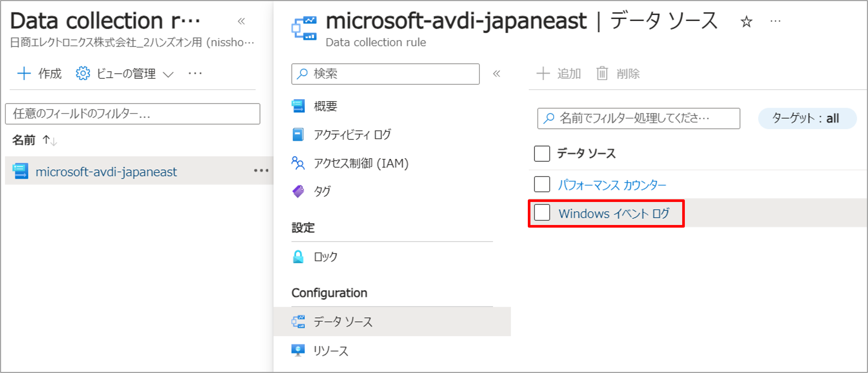Click the 設定 section heading
Image resolution: width=868 pixels, height=373 pixels.
point(303,228)
